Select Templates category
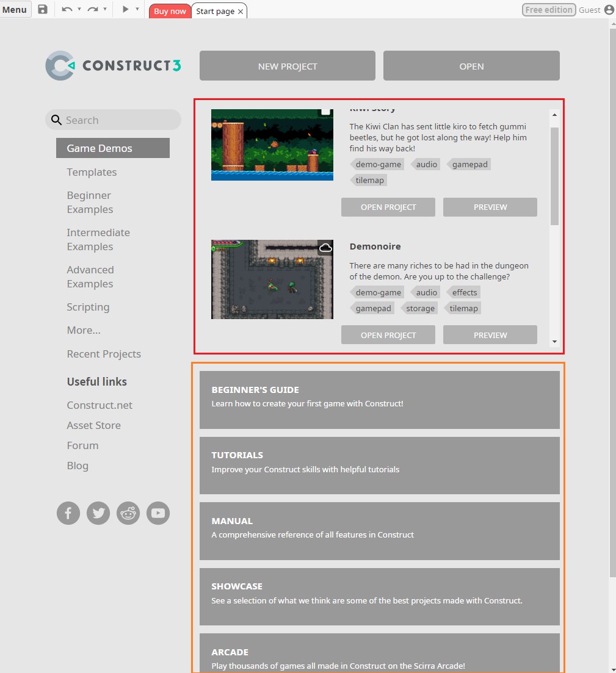This screenshot has height=673, width=616. tap(92, 172)
